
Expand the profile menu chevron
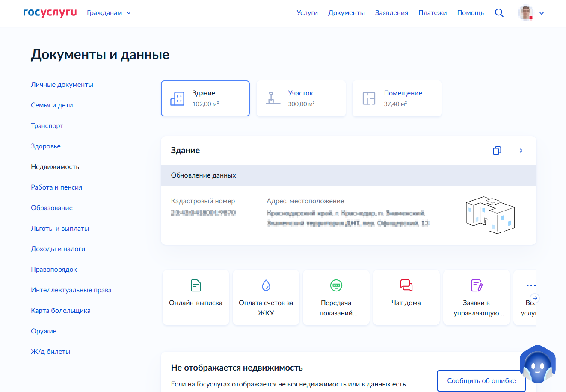[x=542, y=13]
